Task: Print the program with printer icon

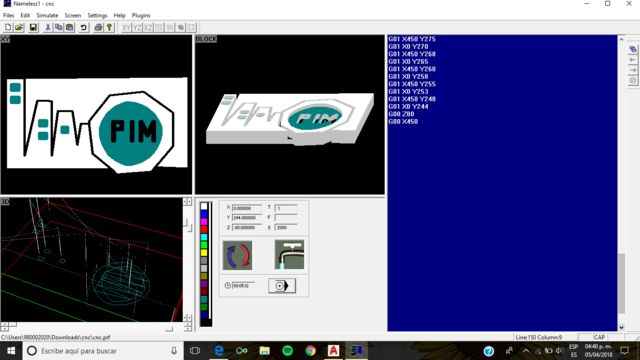Action: 98,27
